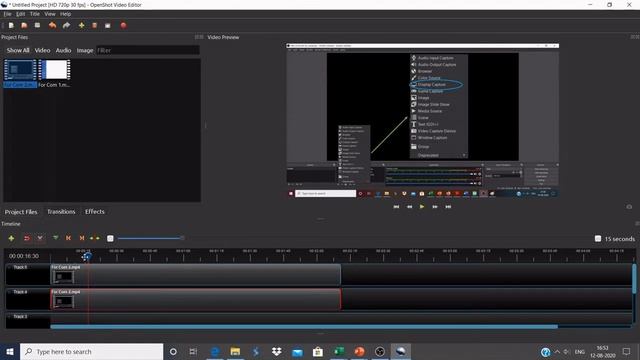
Task: Open the File menu
Action: click(x=7, y=14)
